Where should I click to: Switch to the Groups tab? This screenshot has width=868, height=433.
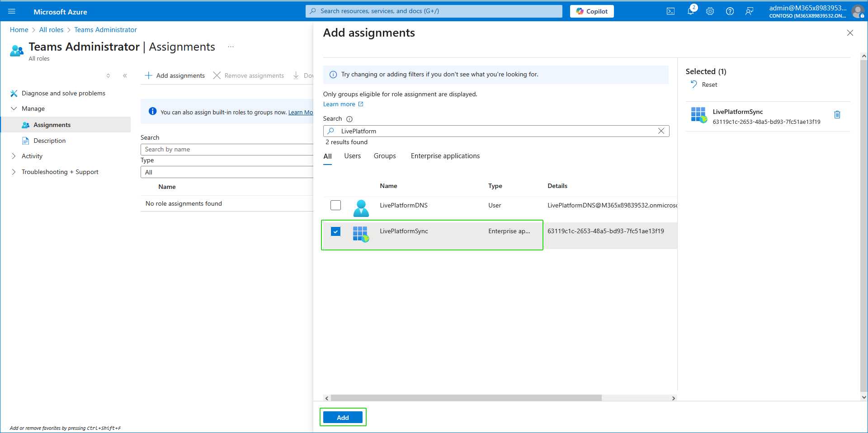pyautogui.click(x=384, y=156)
